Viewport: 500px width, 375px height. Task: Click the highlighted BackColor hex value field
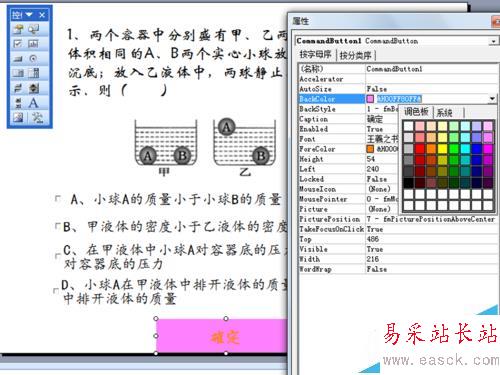pyautogui.click(x=399, y=99)
